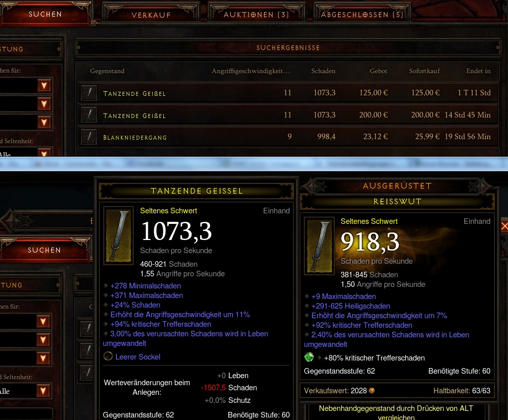Open second filter dropdown in lower window
The height and width of the screenshot is (420, 508).
click(43, 340)
